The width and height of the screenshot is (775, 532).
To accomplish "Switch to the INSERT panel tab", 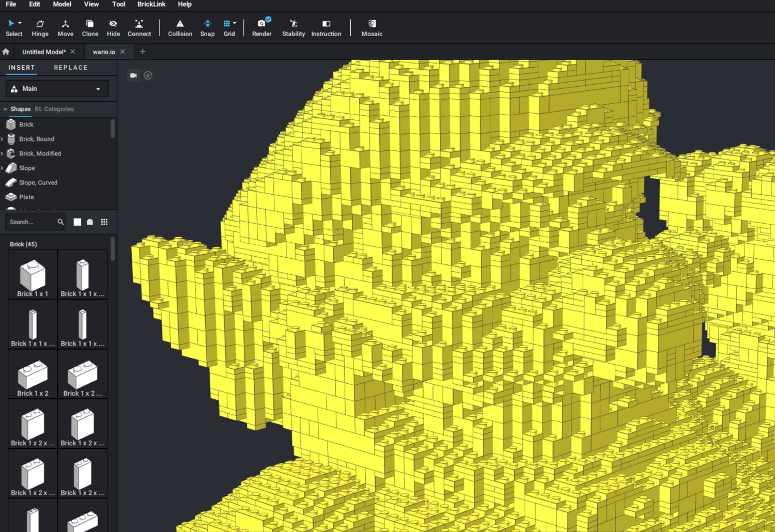I will pos(22,68).
